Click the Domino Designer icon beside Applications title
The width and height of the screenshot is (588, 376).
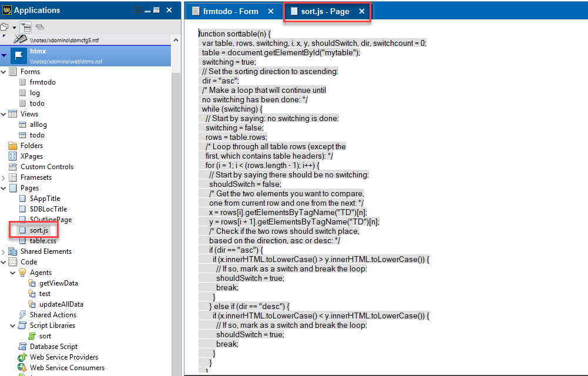coord(6,10)
